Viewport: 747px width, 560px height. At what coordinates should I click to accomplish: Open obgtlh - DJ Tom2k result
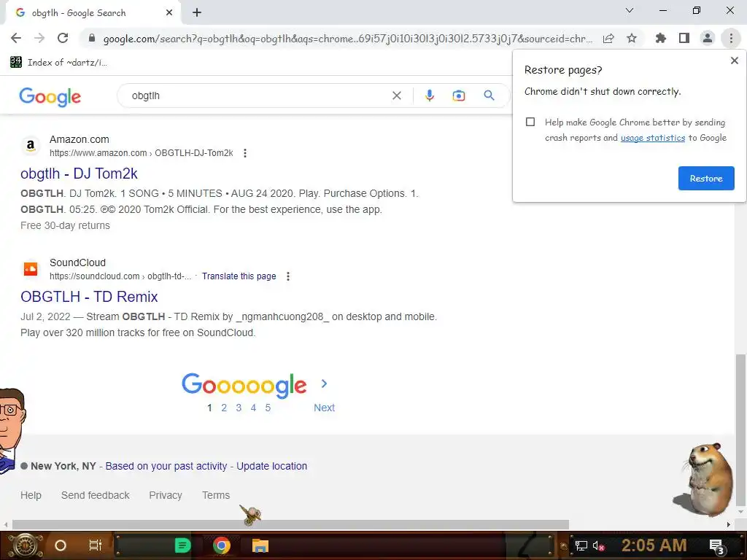tap(79, 174)
